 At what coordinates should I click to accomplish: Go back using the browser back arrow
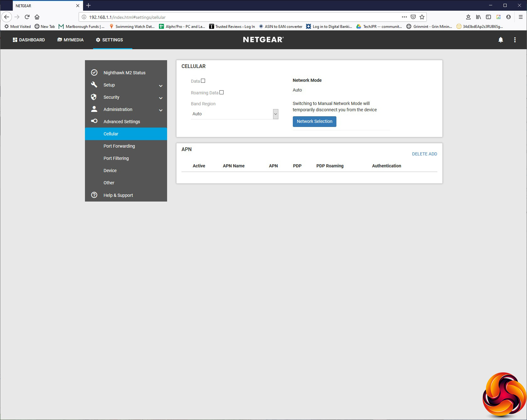click(x=7, y=17)
